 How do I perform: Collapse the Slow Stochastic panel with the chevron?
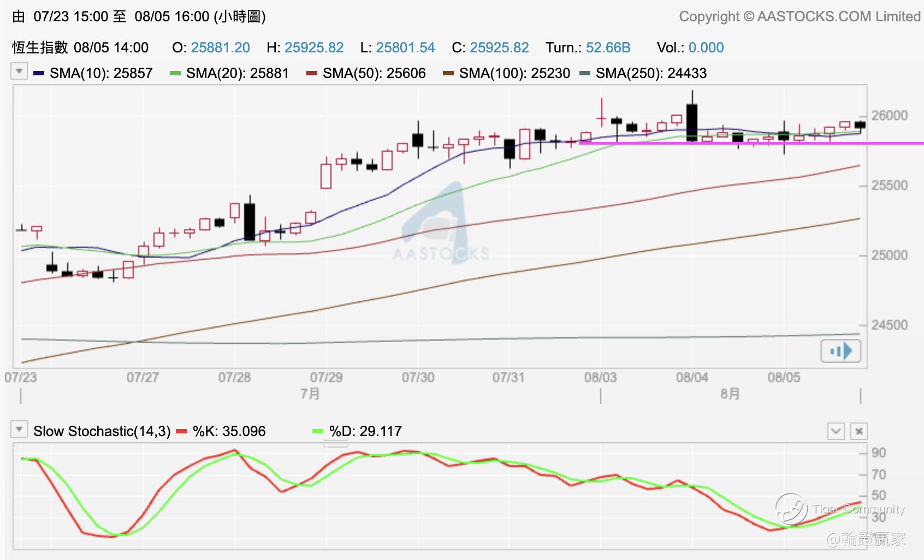coord(836,431)
